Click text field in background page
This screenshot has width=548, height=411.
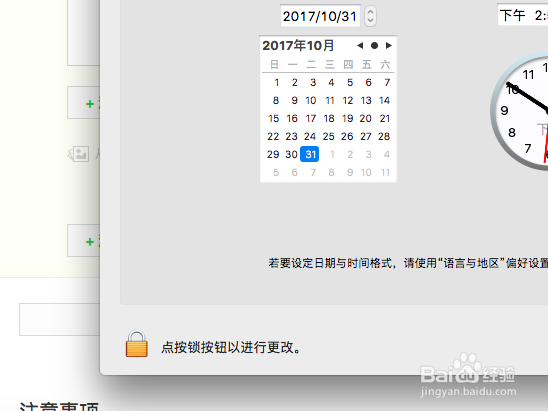pyautogui.click(x=59, y=319)
